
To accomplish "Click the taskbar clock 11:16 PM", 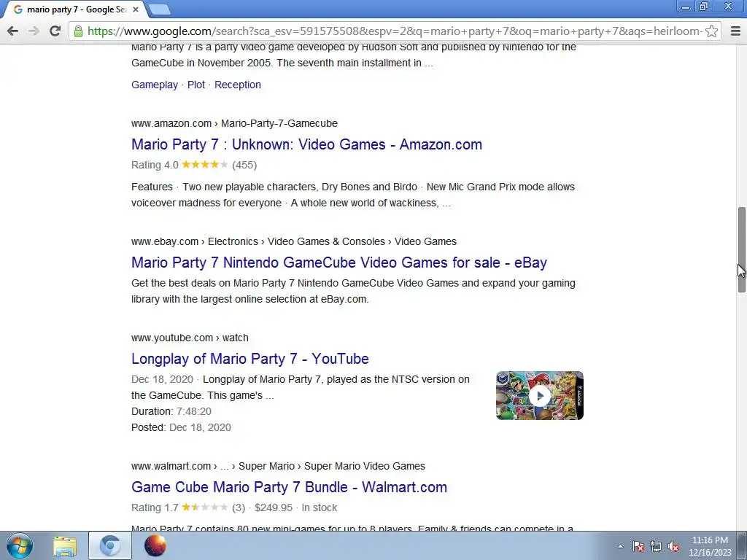I will [710, 540].
